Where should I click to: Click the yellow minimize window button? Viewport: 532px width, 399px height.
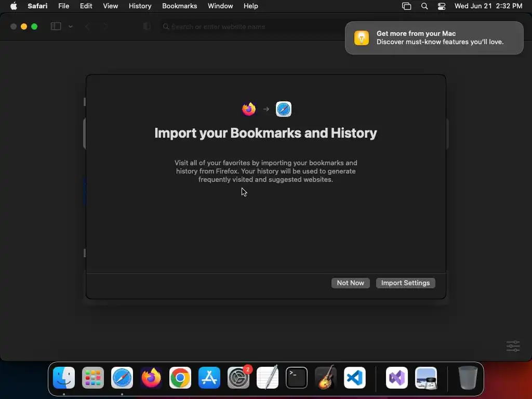pyautogui.click(x=24, y=26)
